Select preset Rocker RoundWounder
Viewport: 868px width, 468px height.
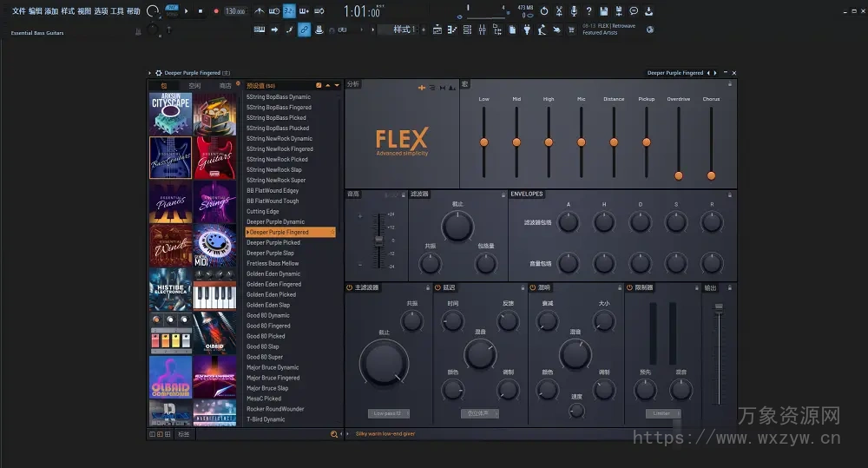[275, 409]
